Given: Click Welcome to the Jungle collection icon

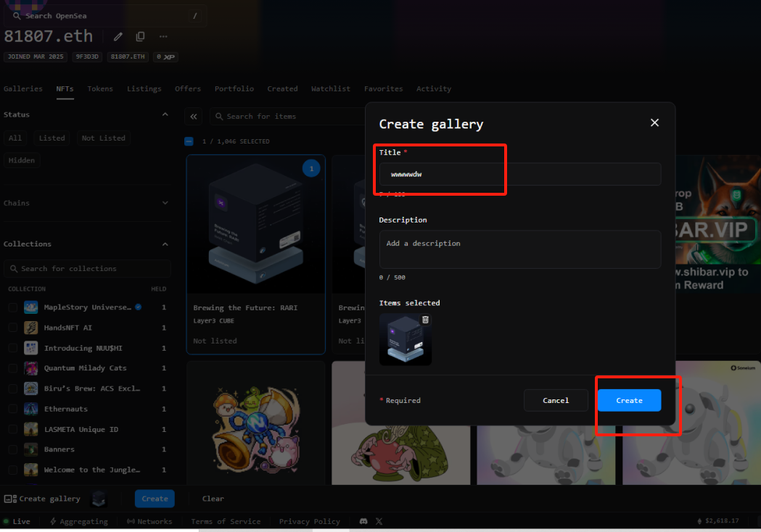Looking at the screenshot, I should click(x=31, y=470).
